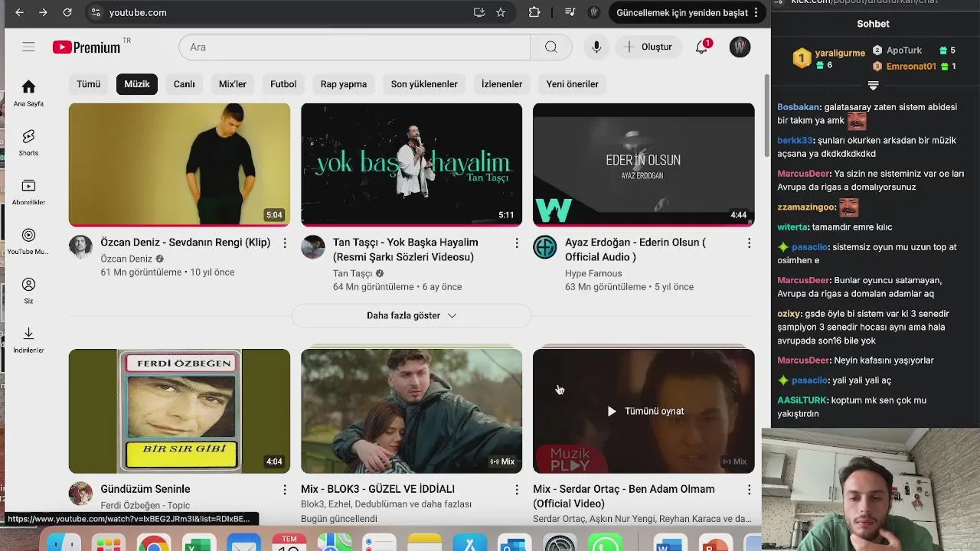The height and width of the screenshot is (551, 980).
Task: Open options for Gündüzüm Seninle video
Action: click(285, 490)
